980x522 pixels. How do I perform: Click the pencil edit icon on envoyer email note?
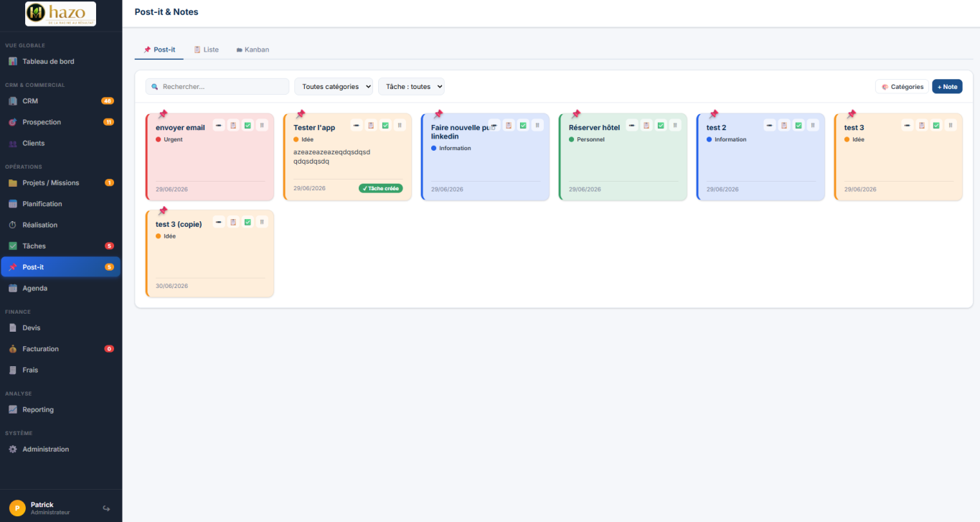point(219,125)
